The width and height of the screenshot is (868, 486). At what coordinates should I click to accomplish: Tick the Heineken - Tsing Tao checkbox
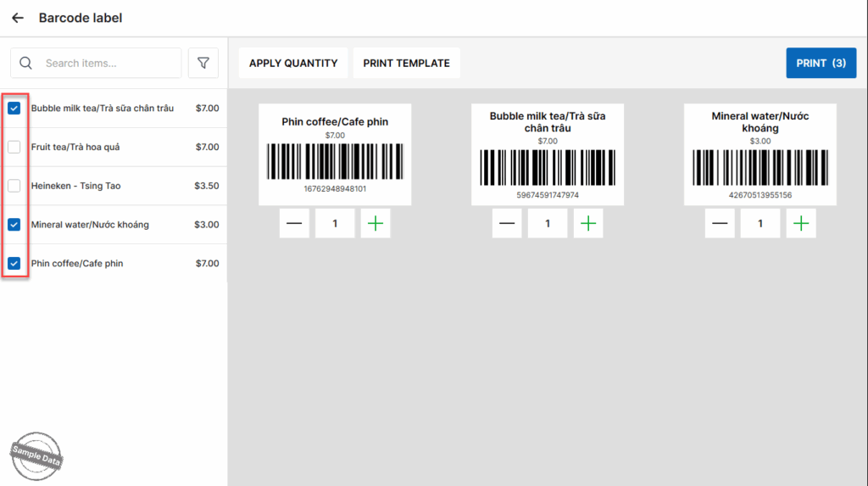[14, 186]
